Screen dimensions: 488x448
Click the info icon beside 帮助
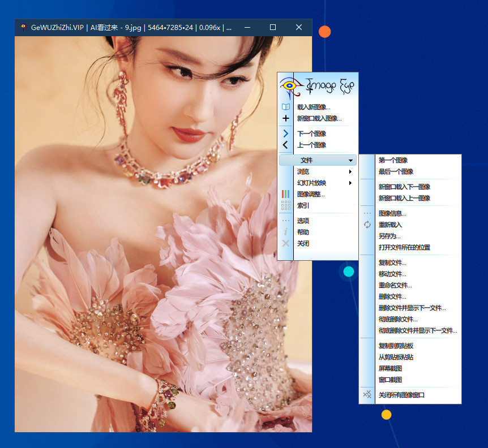pos(286,232)
